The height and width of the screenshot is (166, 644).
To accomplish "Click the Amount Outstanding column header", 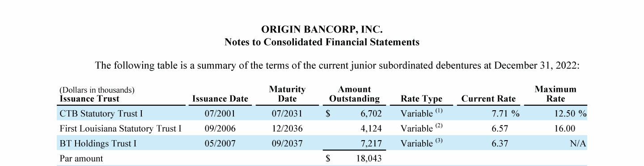I will [355, 94].
